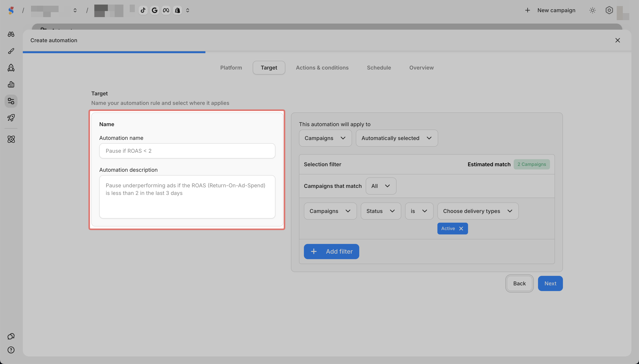Screen dimensions: 639x364
Task: Remove the Active filter tag
Action: tap(461, 229)
